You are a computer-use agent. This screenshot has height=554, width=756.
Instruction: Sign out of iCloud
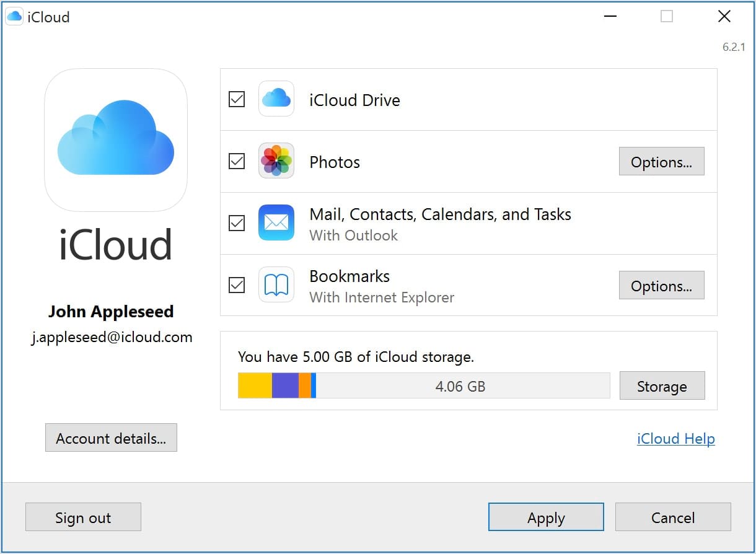83,517
